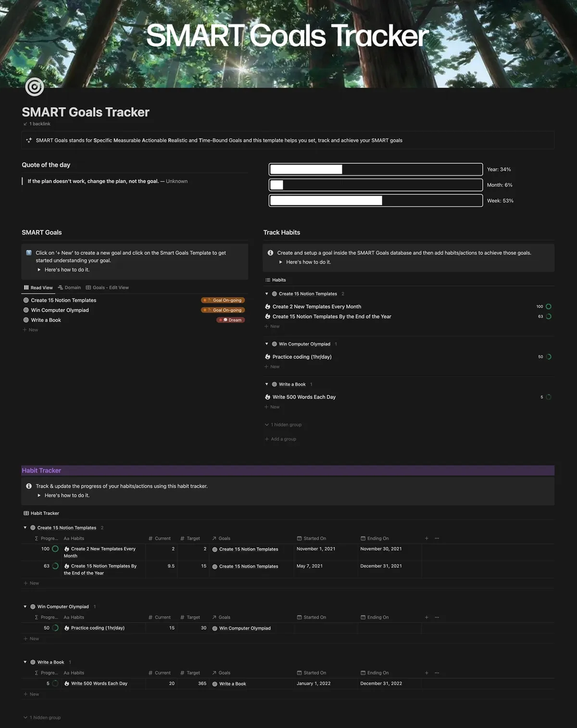Click the Ending On column header in Write a Book table
The height and width of the screenshot is (728, 577).
(375, 673)
